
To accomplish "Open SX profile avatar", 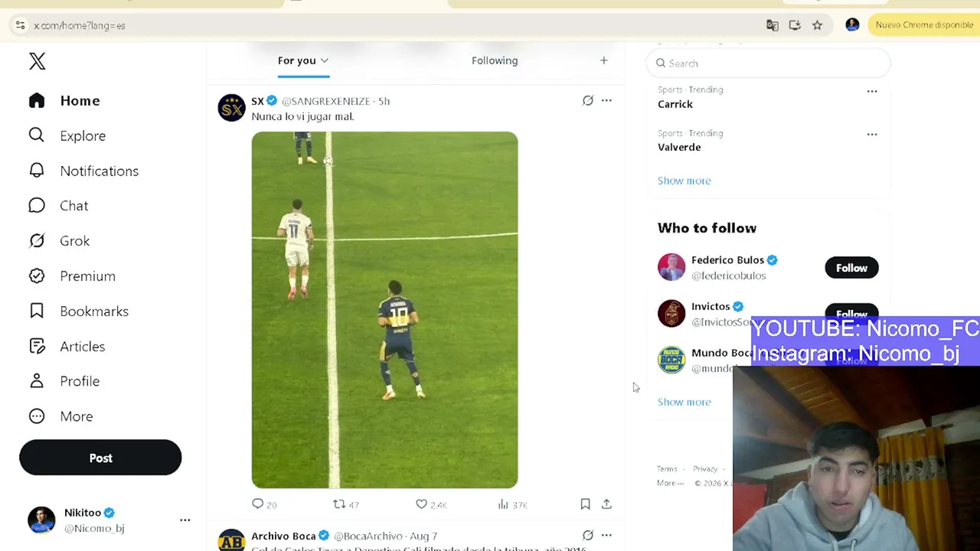I will click(231, 108).
